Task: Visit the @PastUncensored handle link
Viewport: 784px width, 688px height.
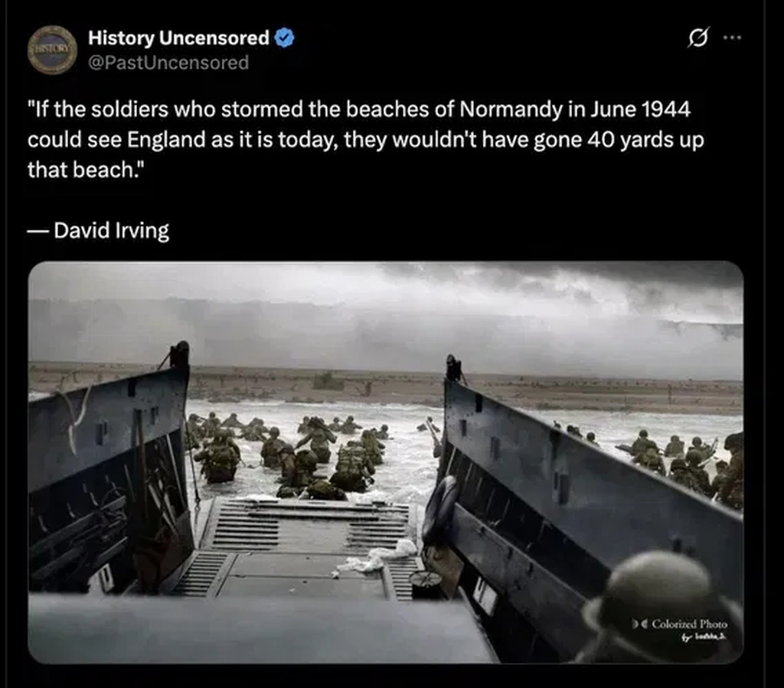Action: pyautogui.click(x=168, y=63)
